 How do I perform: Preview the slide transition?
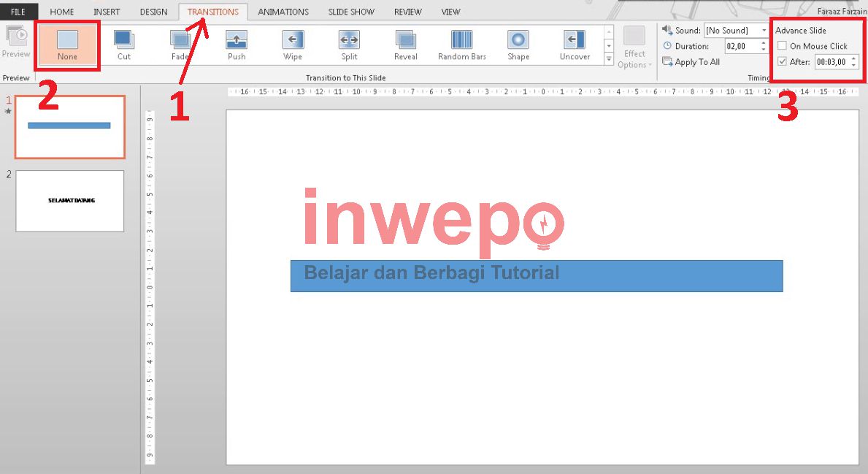(16, 42)
